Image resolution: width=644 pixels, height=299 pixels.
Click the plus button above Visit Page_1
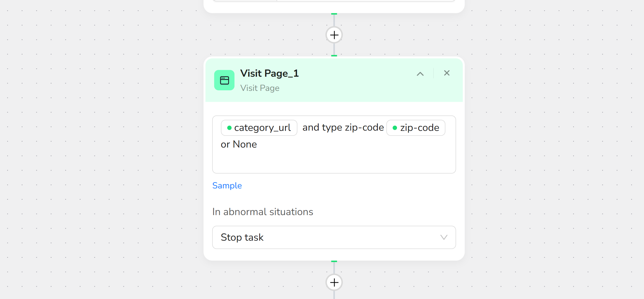tap(334, 35)
